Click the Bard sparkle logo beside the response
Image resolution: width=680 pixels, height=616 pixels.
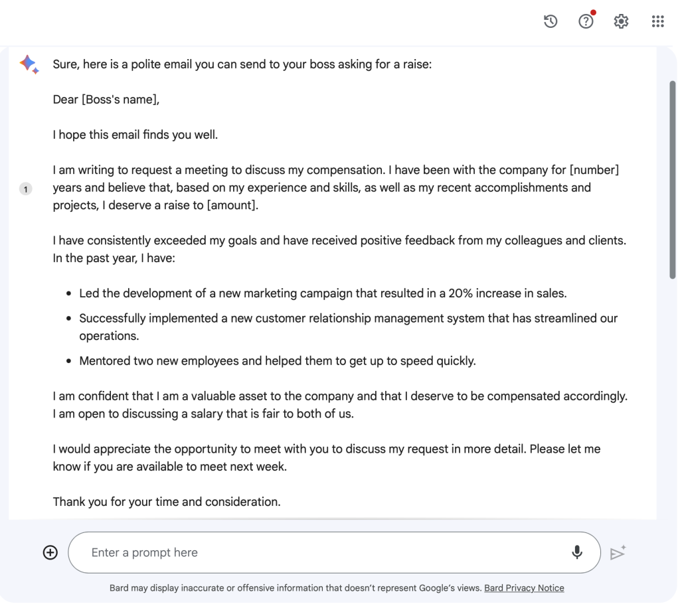click(x=29, y=64)
